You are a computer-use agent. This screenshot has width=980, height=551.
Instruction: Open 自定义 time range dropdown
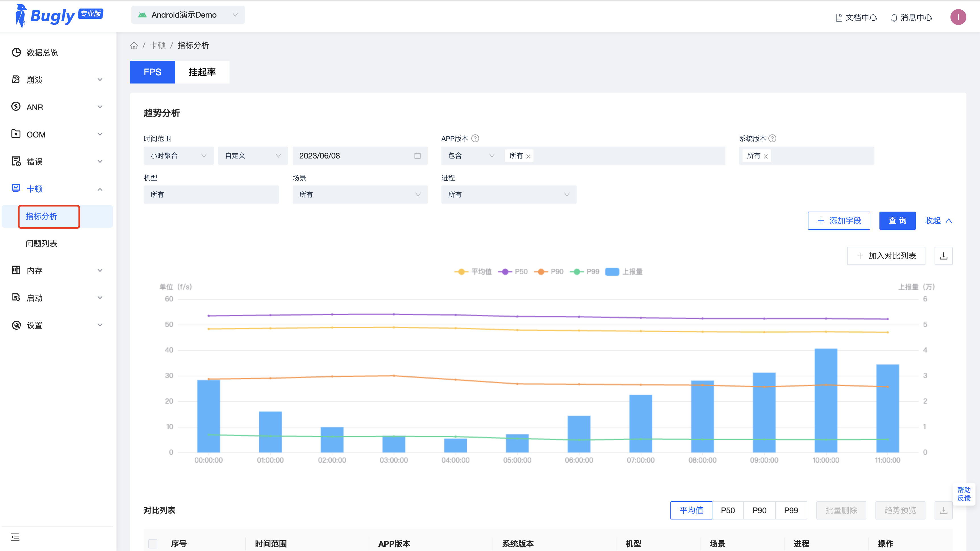pos(253,156)
